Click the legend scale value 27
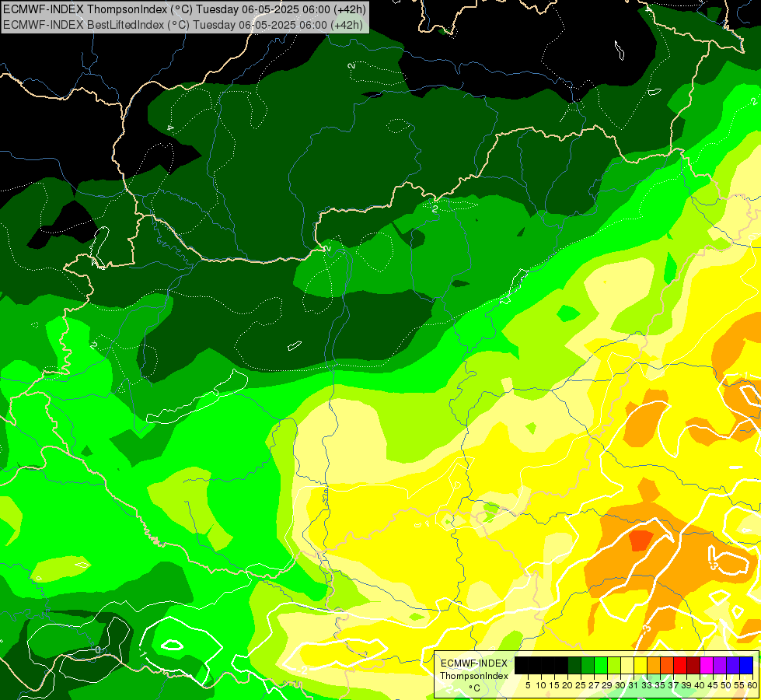 [x=594, y=685]
